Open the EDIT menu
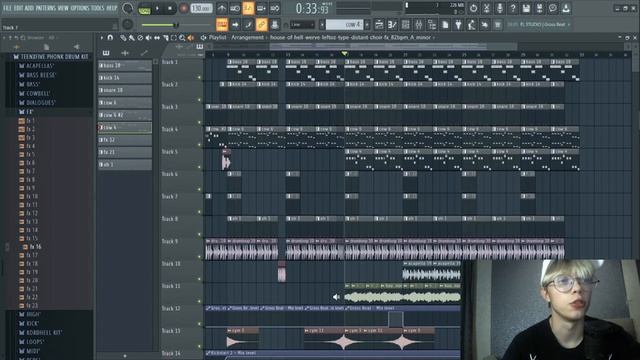The height and width of the screenshot is (360, 640). click(x=18, y=8)
